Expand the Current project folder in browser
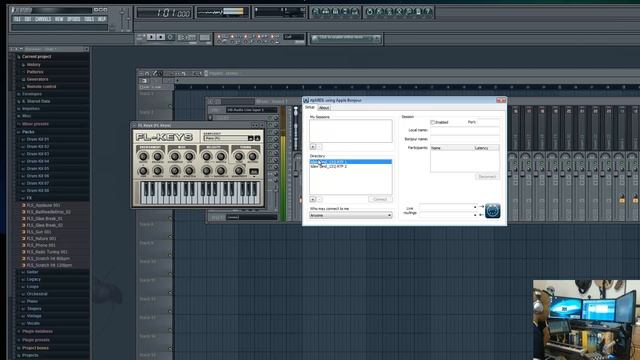This screenshot has width=640, height=360. pyautogui.click(x=36, y=57)
